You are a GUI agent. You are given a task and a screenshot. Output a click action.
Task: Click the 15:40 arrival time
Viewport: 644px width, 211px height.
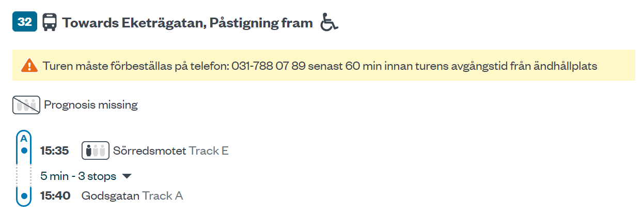click(55, 196)
